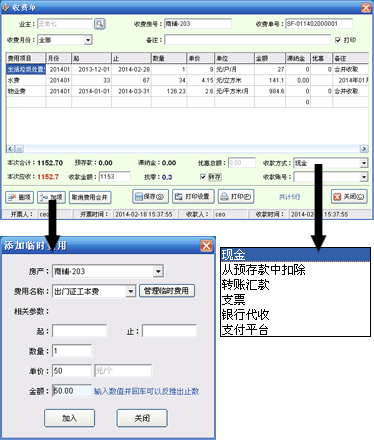Click the 删项 delete item button
The width and height of the screenshot is (374, 440).
coord(19,197)
